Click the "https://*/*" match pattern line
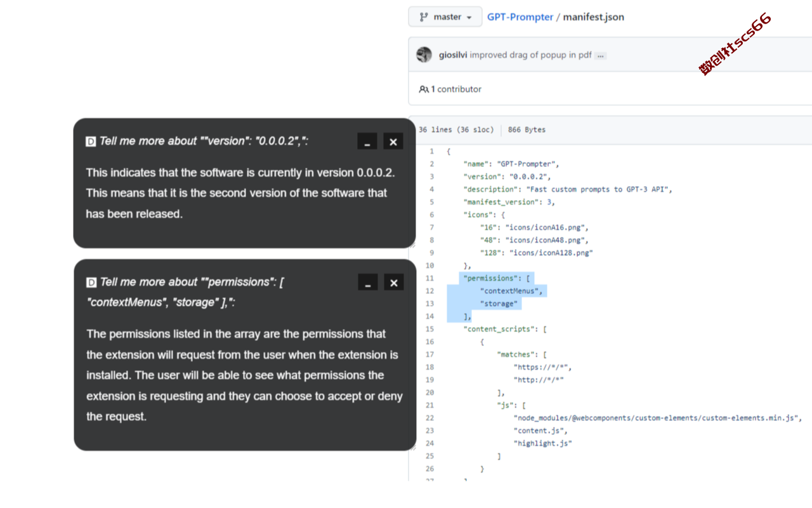 click(x=543, y=367)
